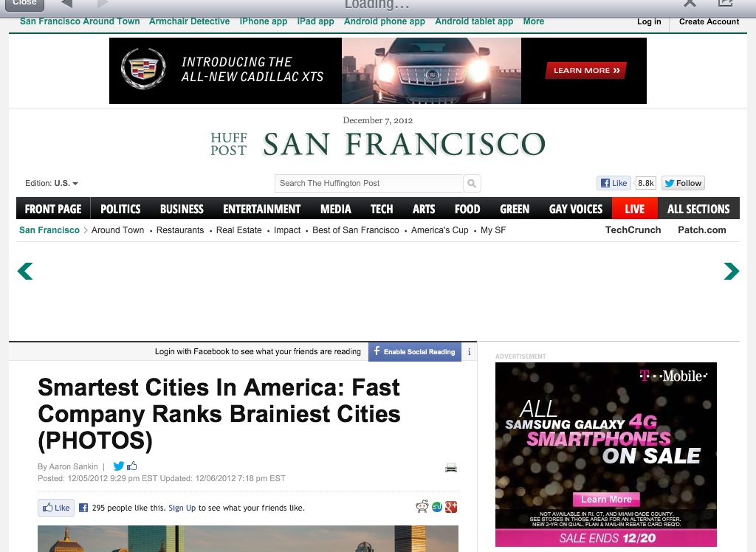
Task: Like the article with the Like button
Action: click(x=56, y=508)
